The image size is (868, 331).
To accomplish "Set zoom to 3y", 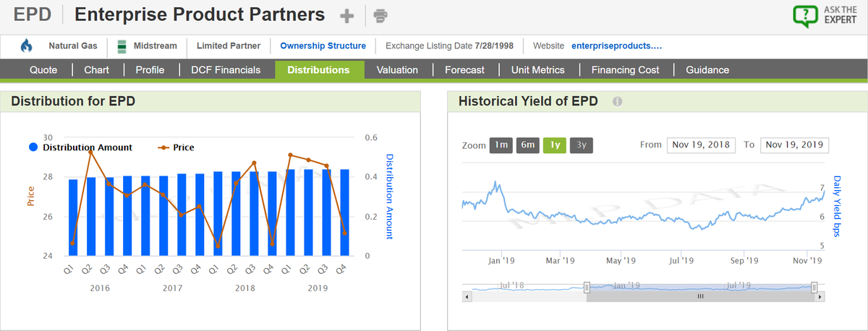I will click(x=581, y=145).
